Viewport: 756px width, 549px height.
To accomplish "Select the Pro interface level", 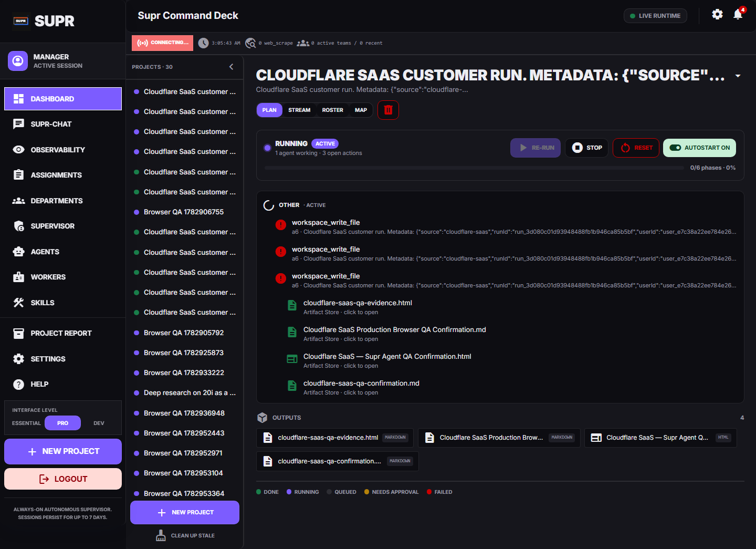I will [x=62, y=423].
